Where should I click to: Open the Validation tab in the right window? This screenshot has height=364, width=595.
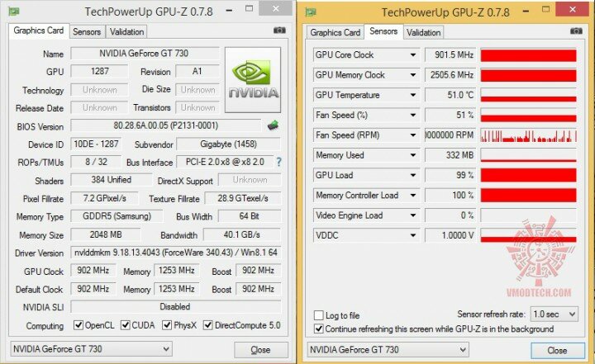click(423, 33)
